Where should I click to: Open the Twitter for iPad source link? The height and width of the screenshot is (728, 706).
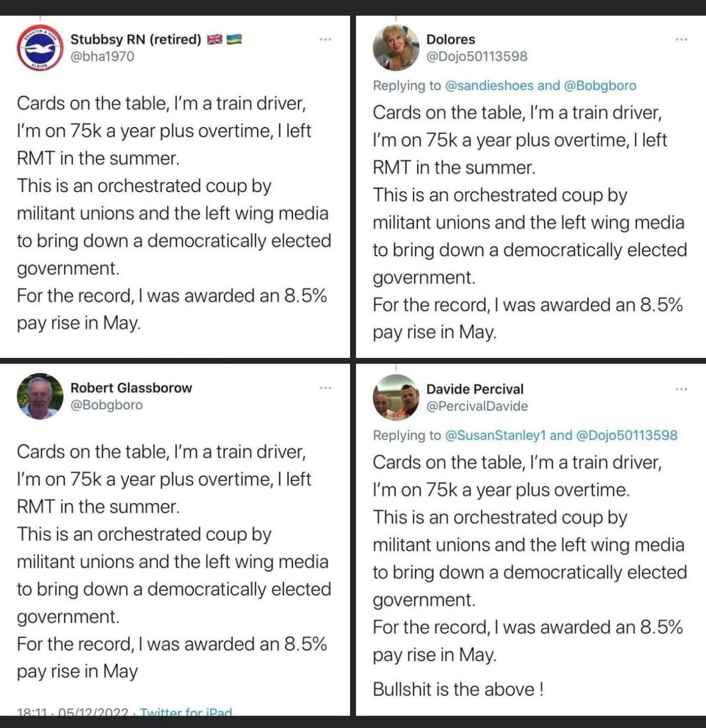(186, 712)
